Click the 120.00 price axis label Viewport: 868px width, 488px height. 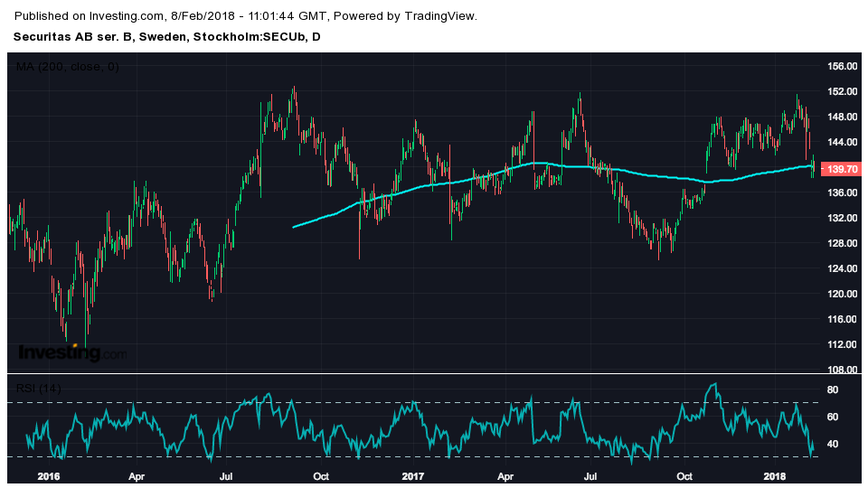coord(842,294)
